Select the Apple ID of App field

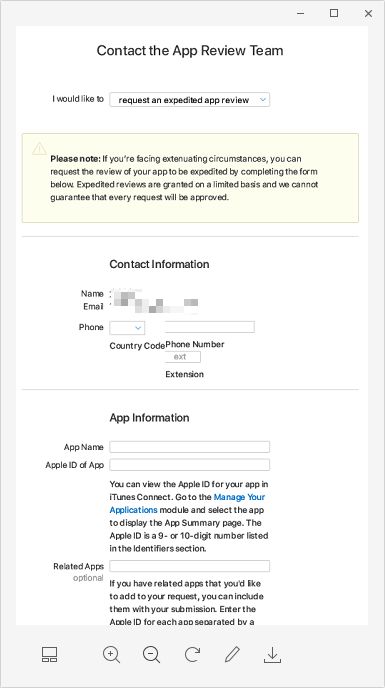190,464
